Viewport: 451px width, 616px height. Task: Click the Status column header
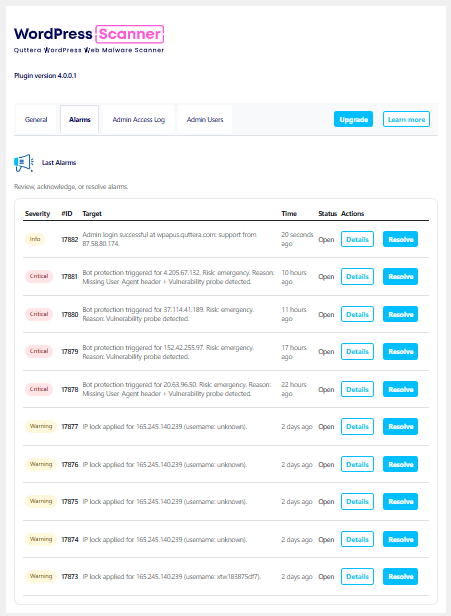(x=327, y=214)
